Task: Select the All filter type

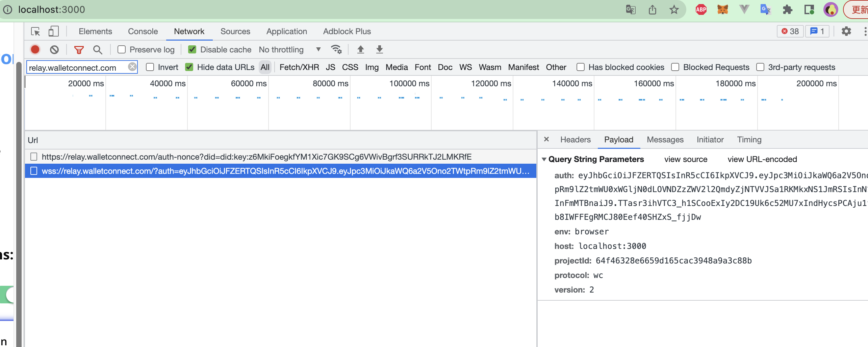Action: click(x=265, y=67)
